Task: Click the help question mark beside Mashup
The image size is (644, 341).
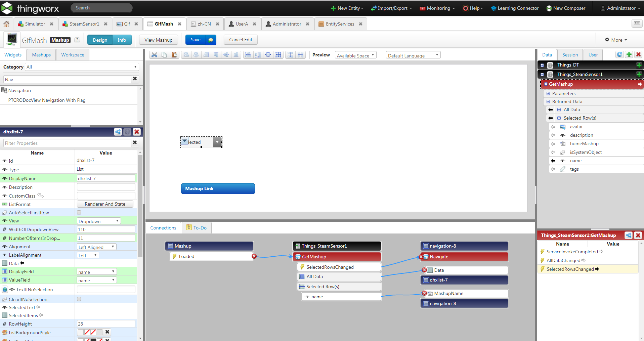Action: point(77,40)
